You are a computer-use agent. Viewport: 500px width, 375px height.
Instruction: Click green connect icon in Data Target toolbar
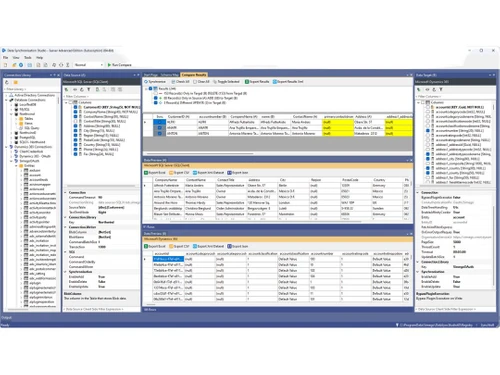(419, 90)
